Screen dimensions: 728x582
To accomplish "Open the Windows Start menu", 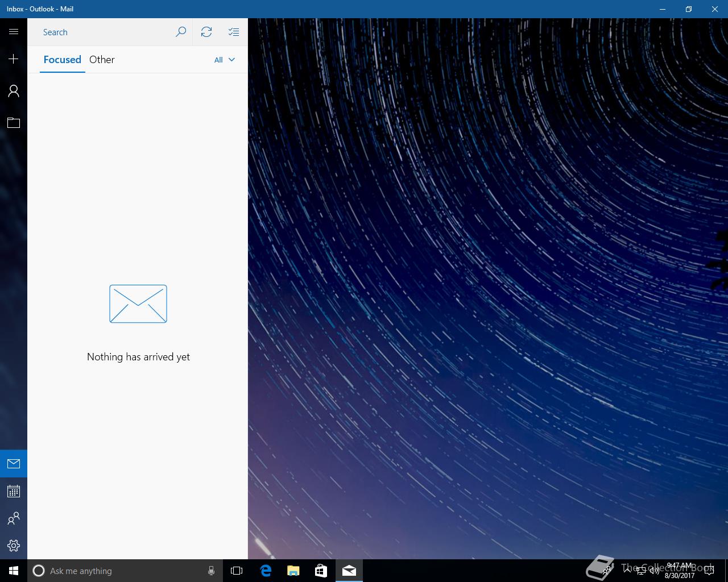I will click(14, 571).
